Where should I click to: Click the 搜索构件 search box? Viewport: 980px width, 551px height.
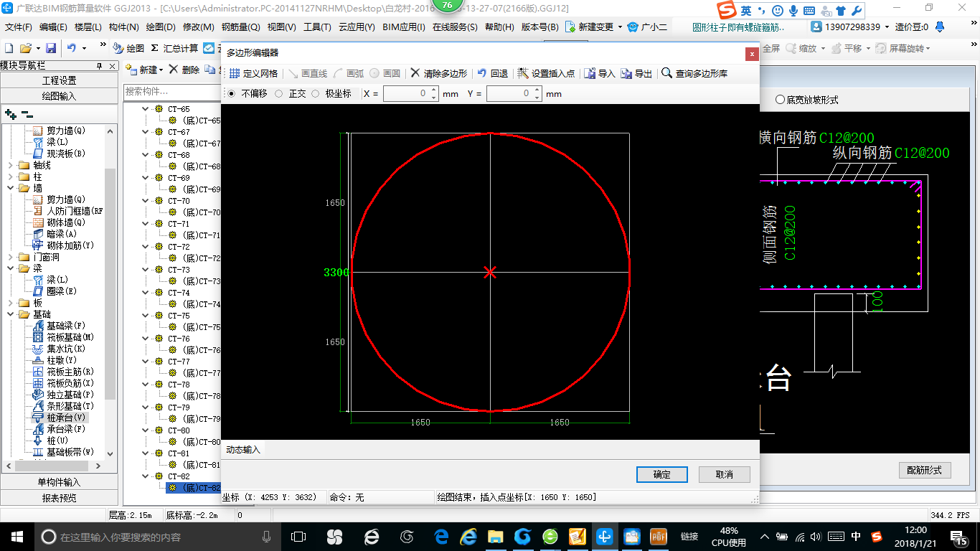[x=171, y=91]
